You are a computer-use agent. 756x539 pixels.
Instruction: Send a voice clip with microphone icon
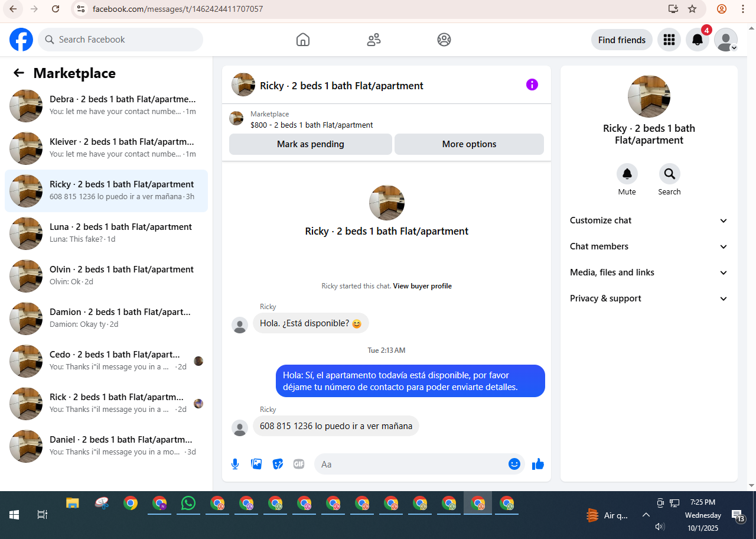[x=235, y=464]
